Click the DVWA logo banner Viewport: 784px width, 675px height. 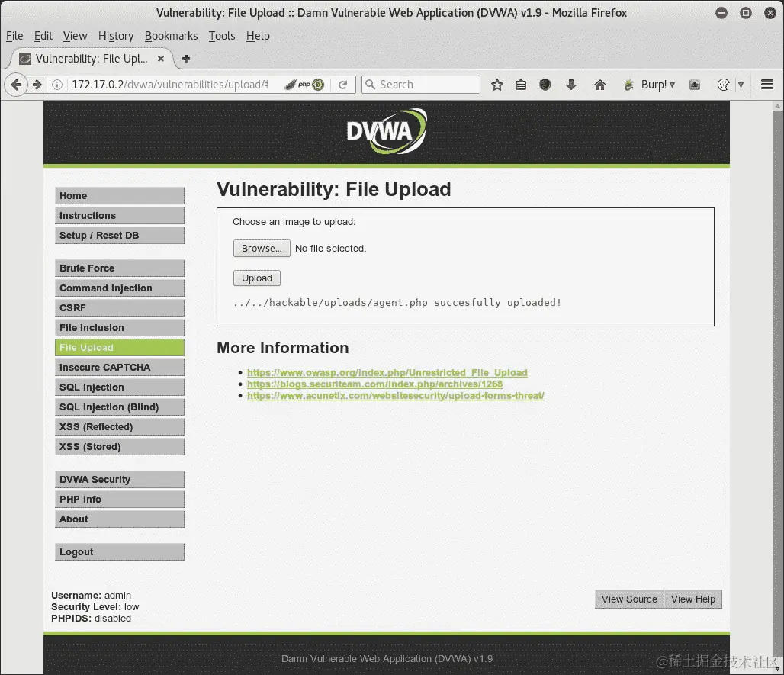click(387, 132)
